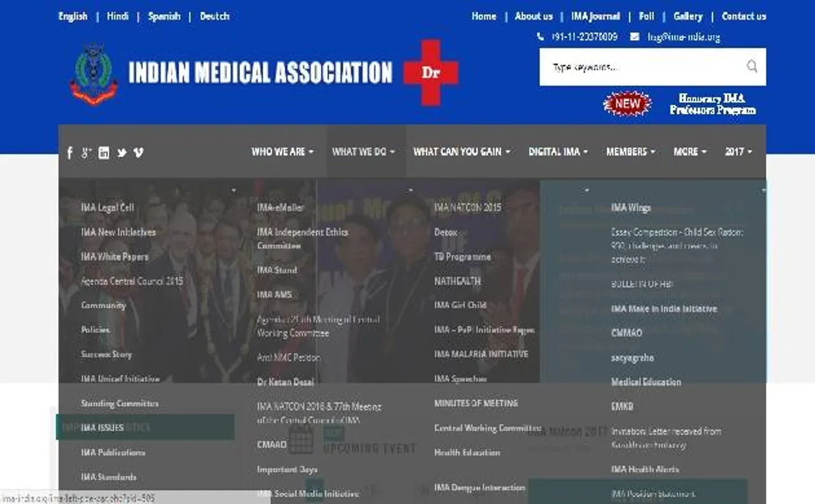
Task: Open the About us link
Action: pyautogui.click(x=534, y=16)
